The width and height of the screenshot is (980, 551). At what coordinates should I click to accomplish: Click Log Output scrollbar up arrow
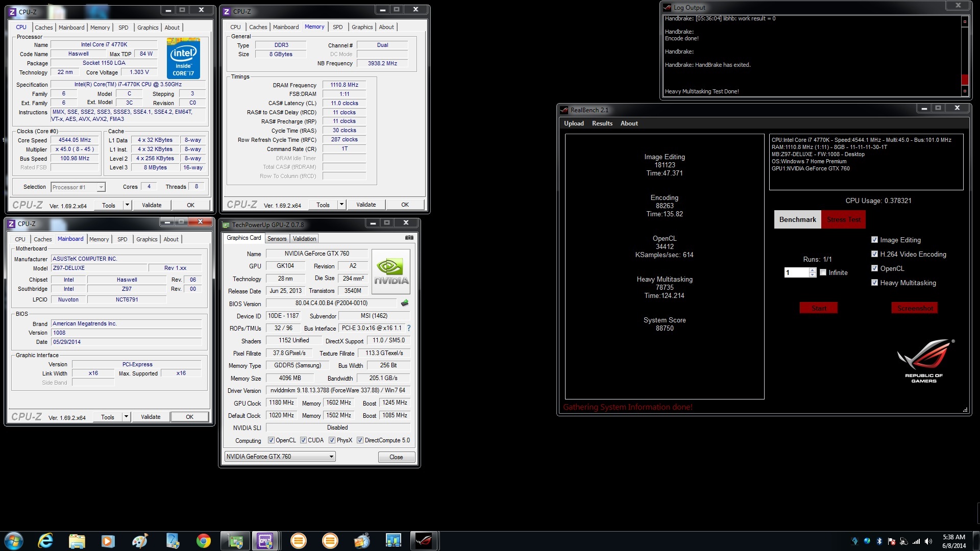(965, 21)
